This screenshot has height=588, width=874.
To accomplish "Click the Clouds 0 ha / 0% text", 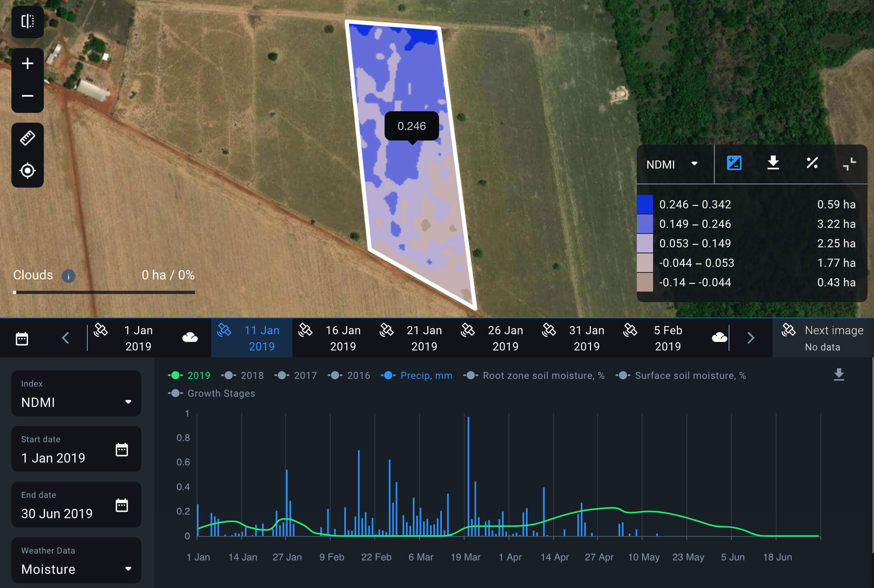I will [x=168, y=275].
